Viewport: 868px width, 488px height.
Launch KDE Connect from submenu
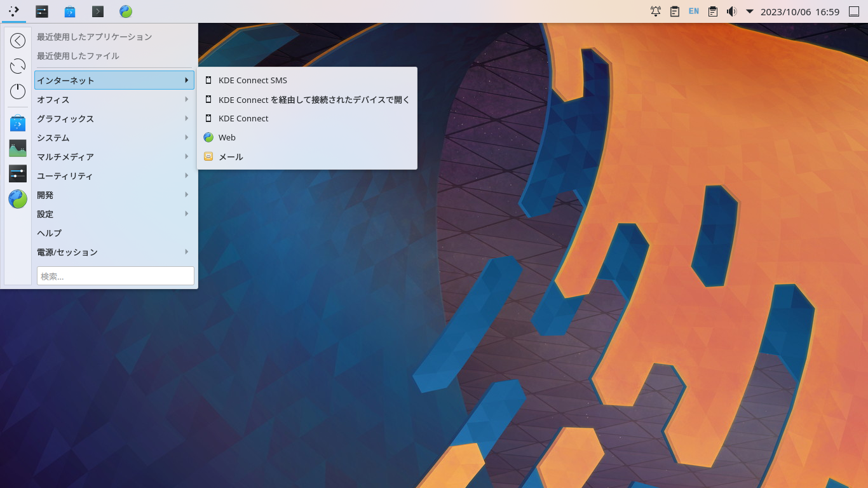307,118
